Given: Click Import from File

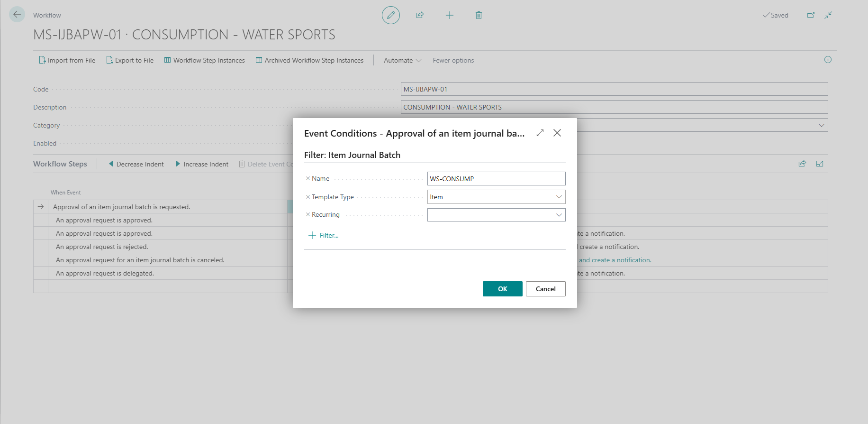Looking at the screenshot, I should click(x=67, y=60).
